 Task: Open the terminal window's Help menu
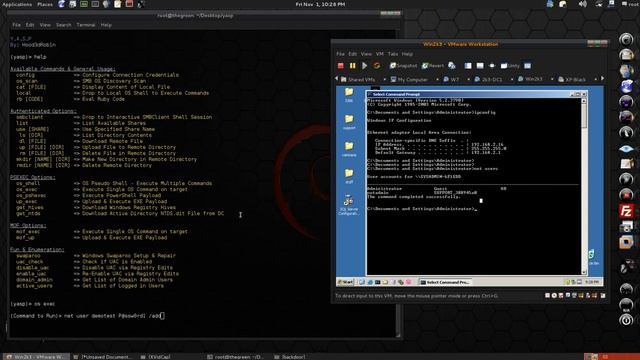(106, 25)
